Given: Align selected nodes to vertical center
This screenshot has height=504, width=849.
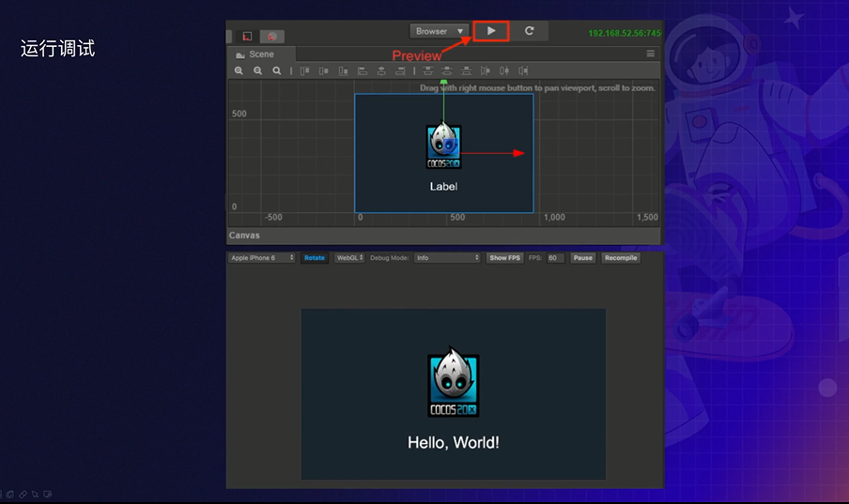Looking at the screenshot, I should pos(324,70).
